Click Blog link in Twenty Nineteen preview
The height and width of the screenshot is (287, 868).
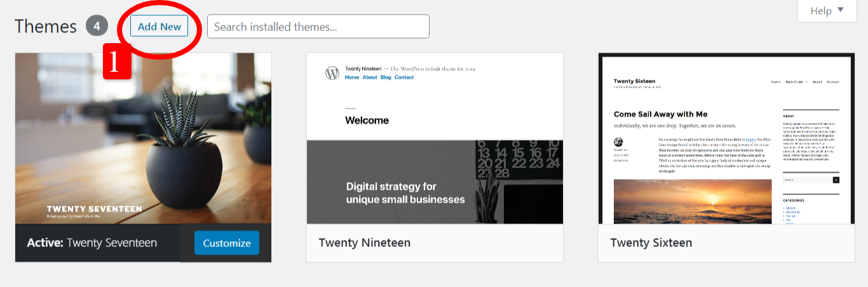[386, 77]
